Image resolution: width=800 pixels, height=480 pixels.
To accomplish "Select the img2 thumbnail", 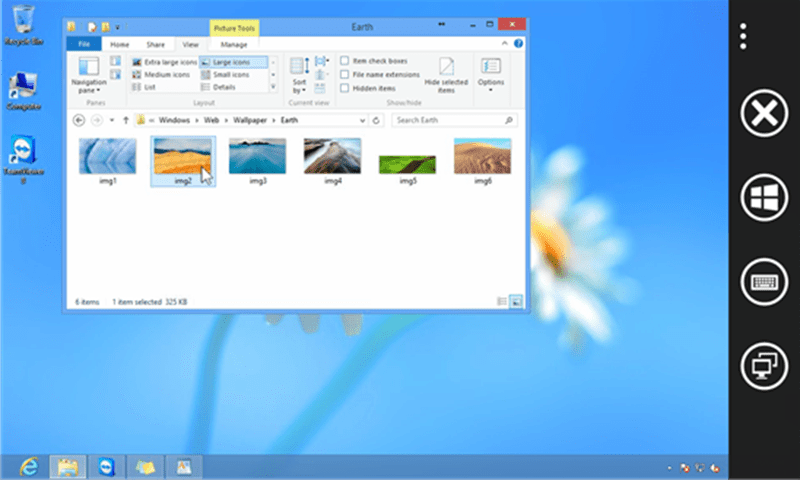I will pyautogui.click(x=183, y=161).
